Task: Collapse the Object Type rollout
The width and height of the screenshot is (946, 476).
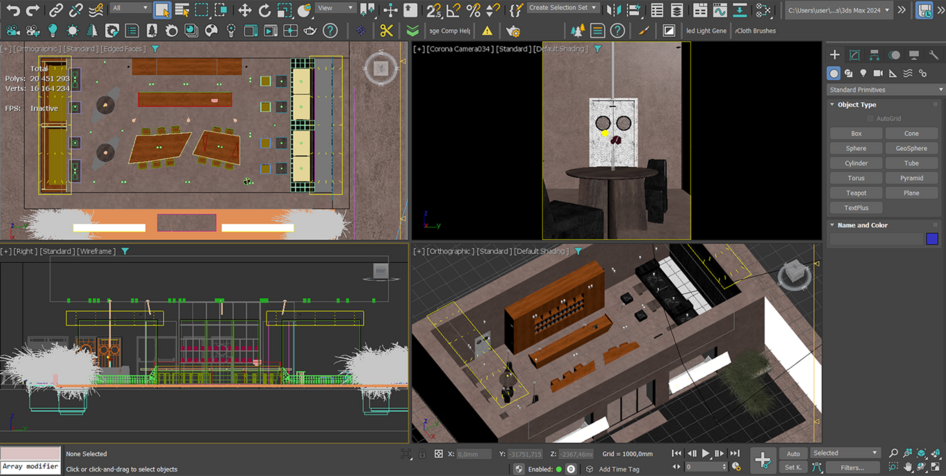Action: click(x=856, y=104)
